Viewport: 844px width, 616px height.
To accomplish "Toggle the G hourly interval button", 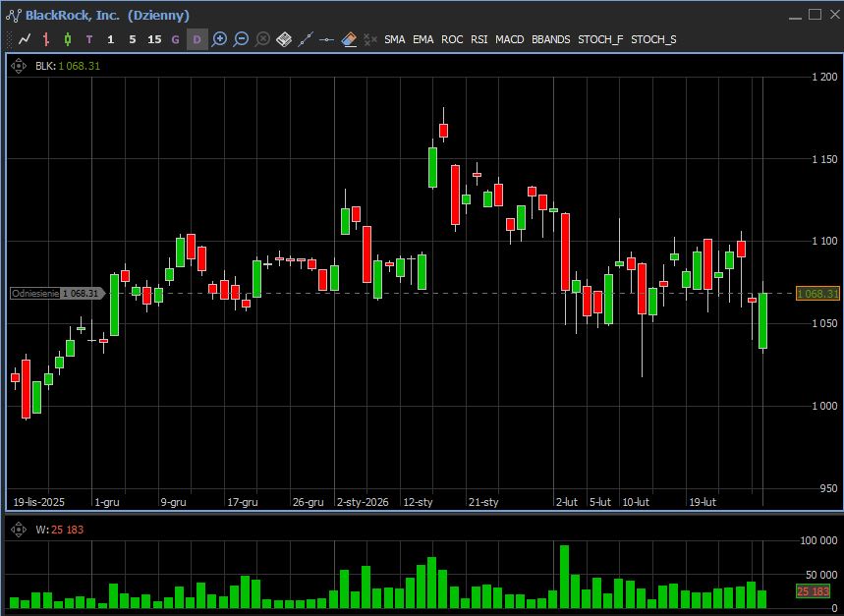I will click(x=176, y=39).
